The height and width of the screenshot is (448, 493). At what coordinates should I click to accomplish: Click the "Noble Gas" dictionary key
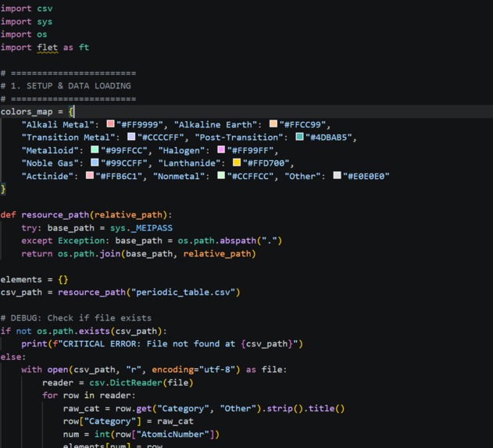[50, 163]
